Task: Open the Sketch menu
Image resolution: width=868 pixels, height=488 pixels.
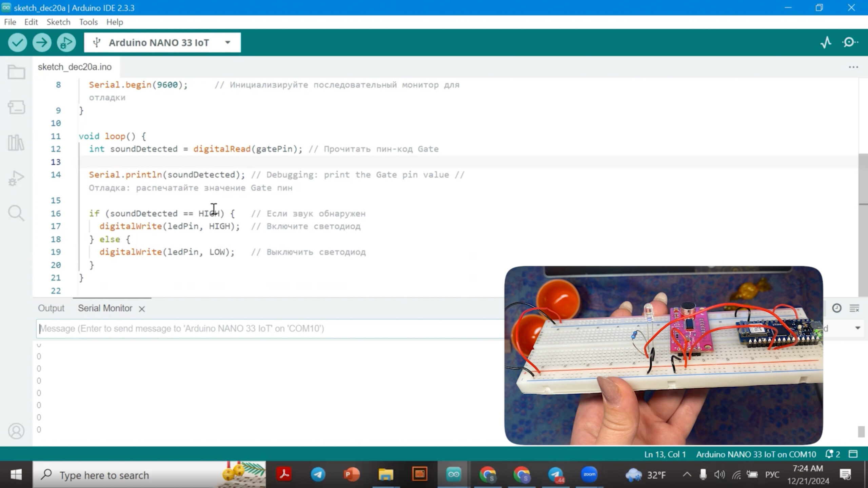Action: (x=58, y=22)
